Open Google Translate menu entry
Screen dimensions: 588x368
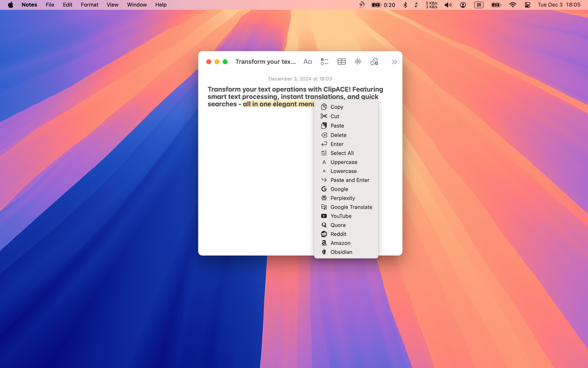pyautogui.click(x=346, y=207)
